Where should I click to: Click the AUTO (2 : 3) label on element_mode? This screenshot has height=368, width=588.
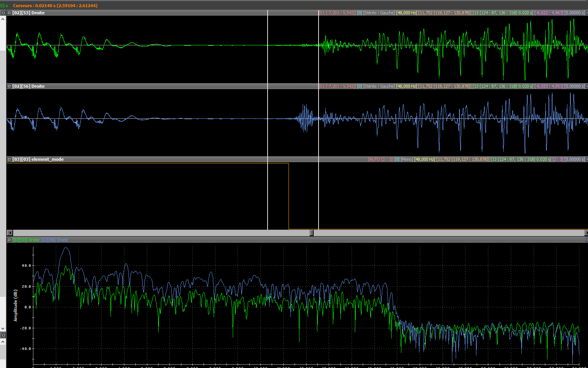[x=381, y=159]
